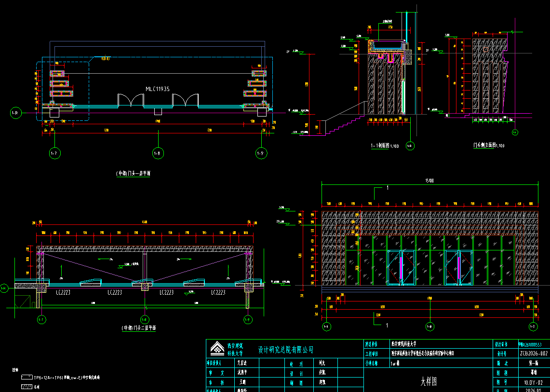Pick the 1-8 grid bubble under the front elevation
Viewport: 550px width, 392px height.
429,327
